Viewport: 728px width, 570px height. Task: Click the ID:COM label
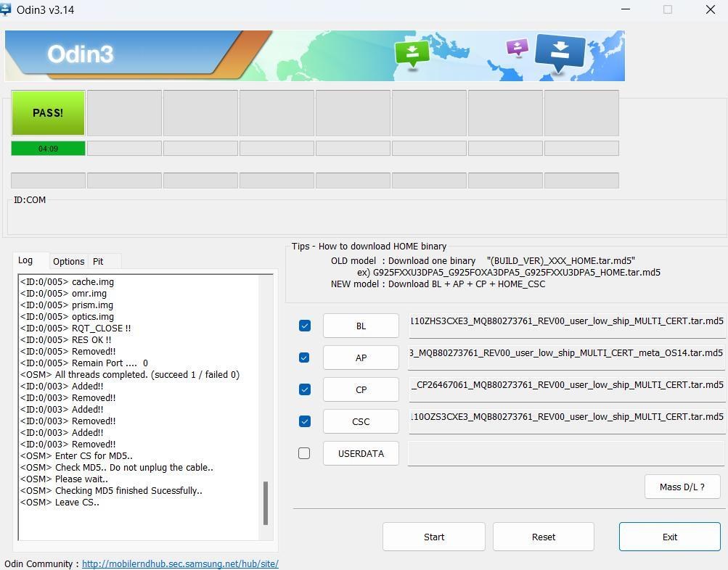click(x=30, y=200)
